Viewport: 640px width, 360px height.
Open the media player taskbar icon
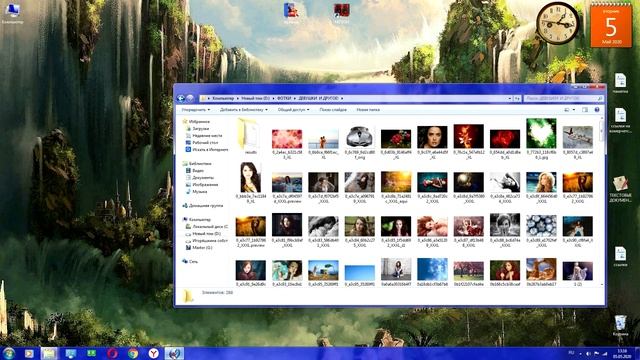click(x=29, y=353)
